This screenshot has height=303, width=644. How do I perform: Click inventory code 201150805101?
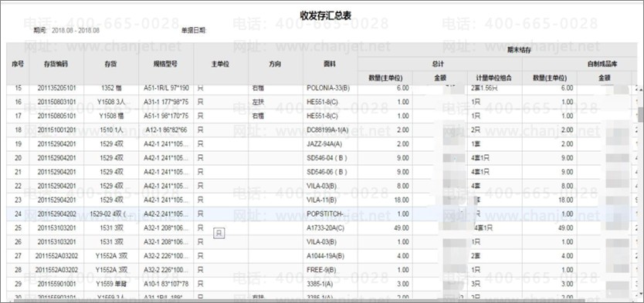(x=56, y=116)
